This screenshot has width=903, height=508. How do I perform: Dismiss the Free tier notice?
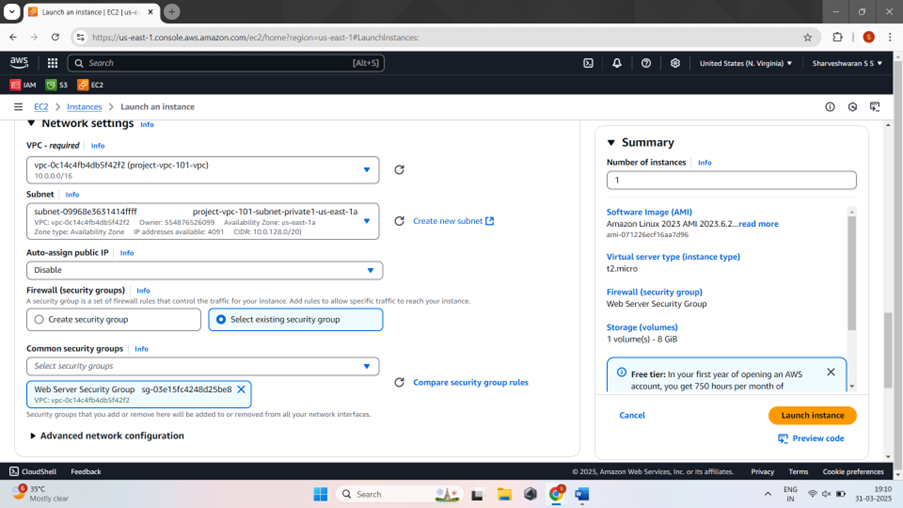[830, 372]
